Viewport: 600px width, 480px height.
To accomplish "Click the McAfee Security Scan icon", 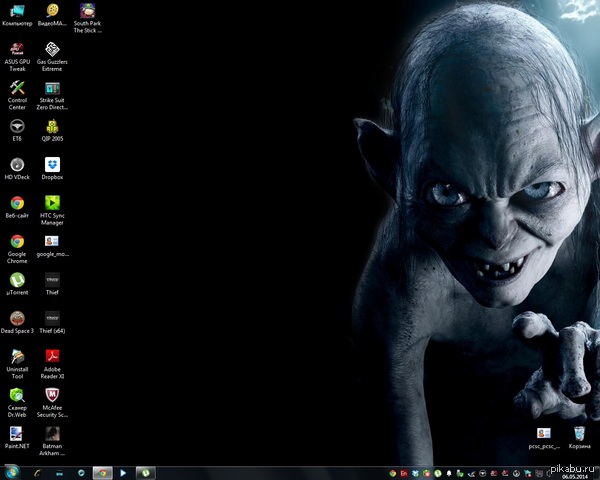I will click(52, 396).
